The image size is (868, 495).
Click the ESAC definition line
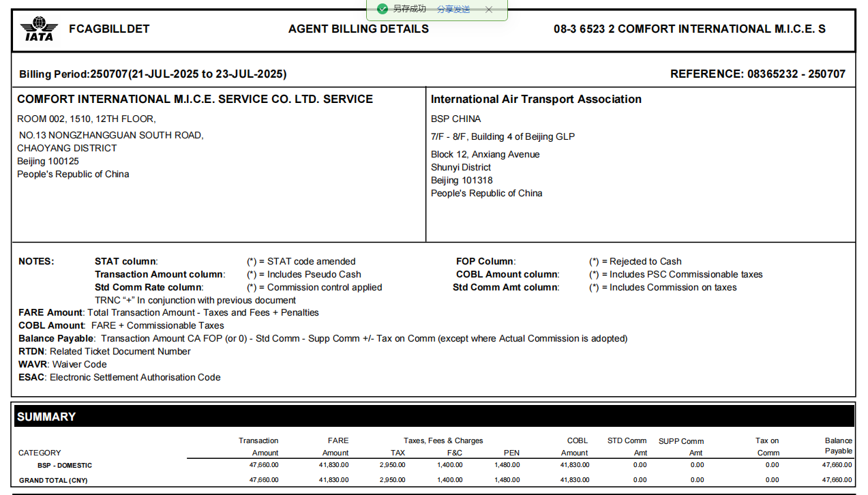[x=119, y=377]
